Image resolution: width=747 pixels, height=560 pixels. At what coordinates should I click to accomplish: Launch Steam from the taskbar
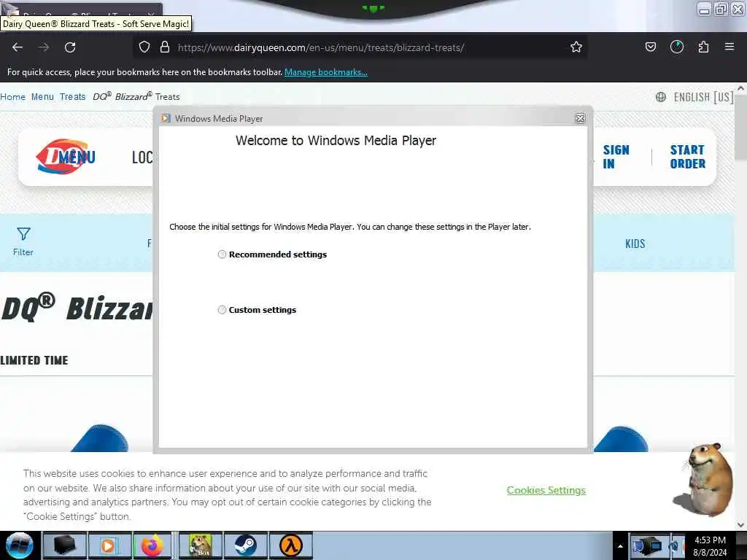(245, 545)
